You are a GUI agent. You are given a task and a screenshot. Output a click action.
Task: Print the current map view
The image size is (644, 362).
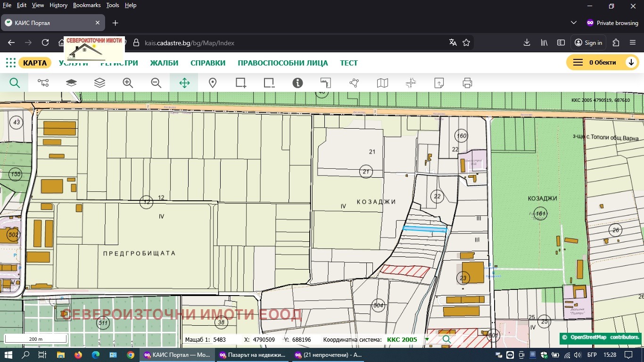pos(467,83)
